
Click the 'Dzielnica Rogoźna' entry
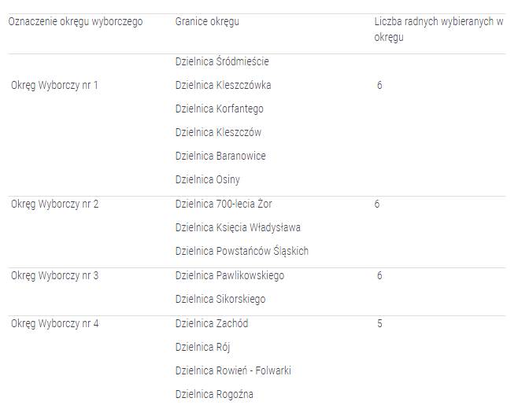click(214, 395)
